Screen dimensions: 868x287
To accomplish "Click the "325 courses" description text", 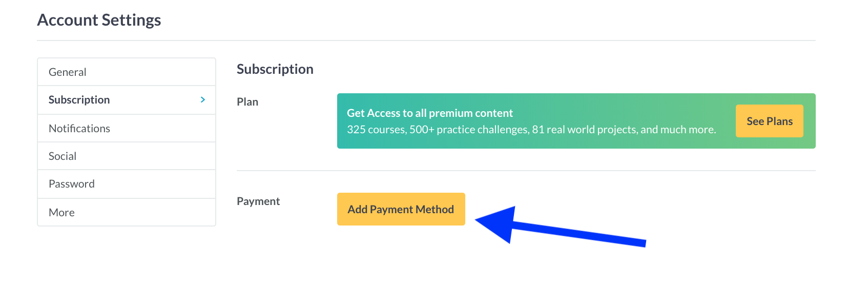I will click(x=377, y=130).
